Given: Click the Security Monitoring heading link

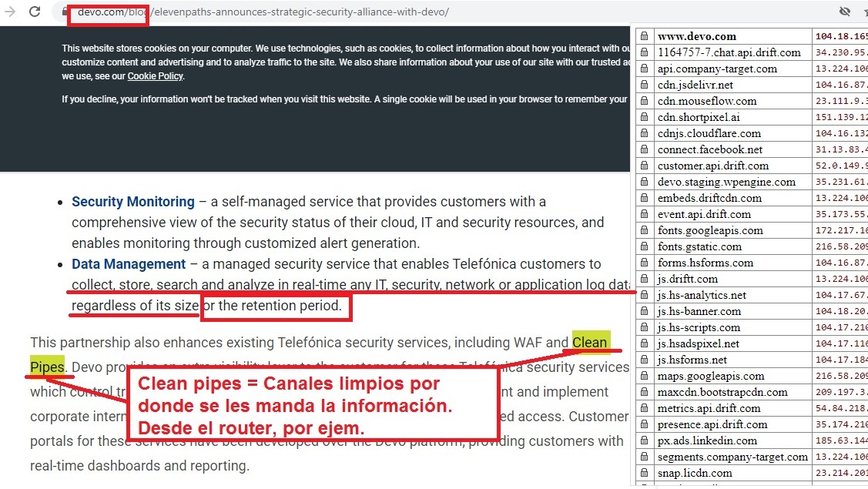Looking at the screenshot, I should [x=132, y=202].
